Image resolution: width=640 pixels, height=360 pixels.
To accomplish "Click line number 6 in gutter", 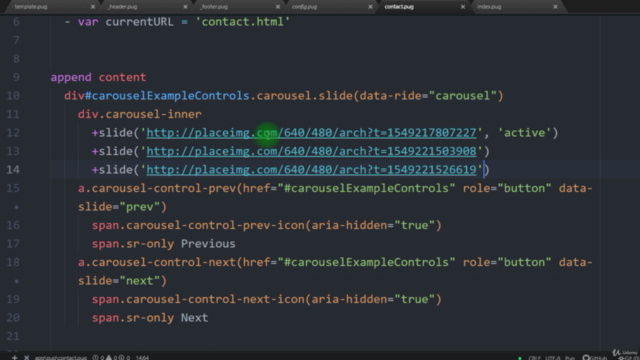I will point(16,22).
